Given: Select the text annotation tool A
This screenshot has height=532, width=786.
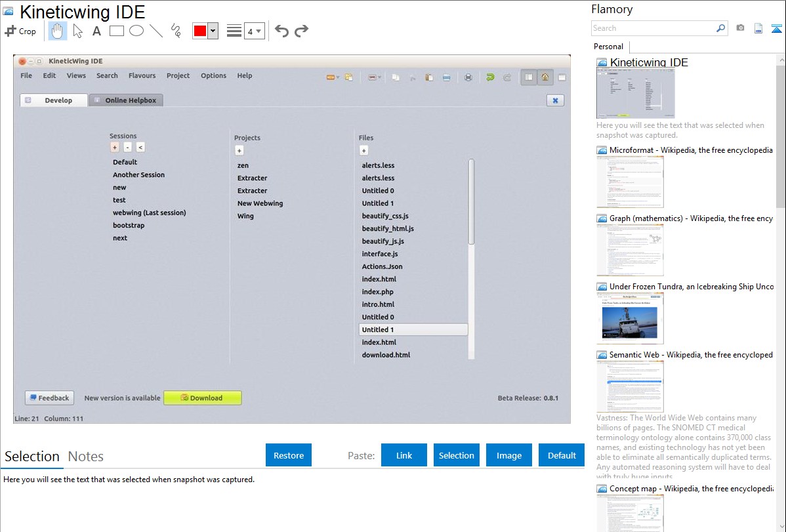Looking at the screenshot, I should click(96, 31).
